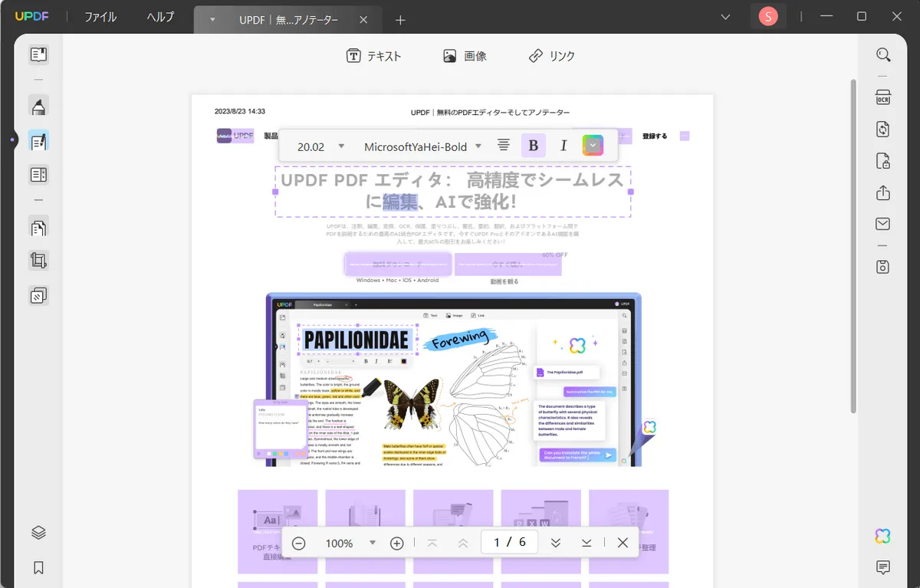Expand the MicrosoftYaHei-Bold font dropdown
Image resolution: width=920 pixels, height=588 pixels.
[x=478, y=146]
